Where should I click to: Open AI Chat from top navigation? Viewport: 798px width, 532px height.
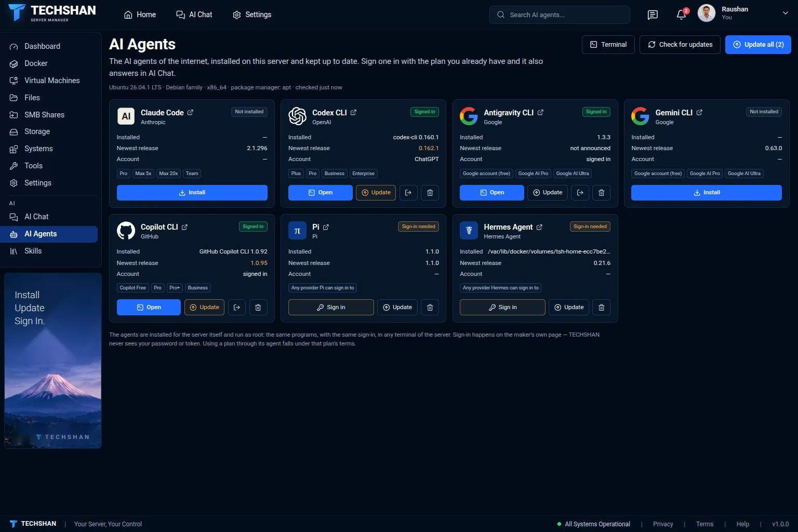pyautogui.click(x=194, y=15)
